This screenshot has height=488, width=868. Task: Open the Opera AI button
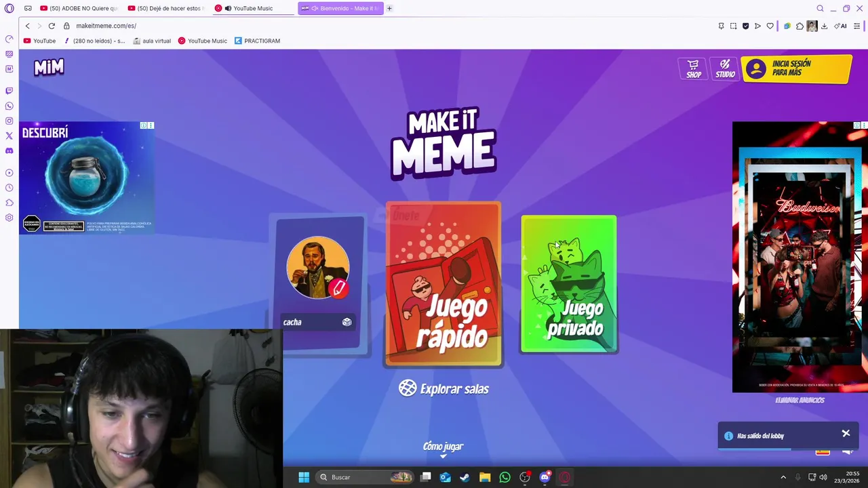841,26
